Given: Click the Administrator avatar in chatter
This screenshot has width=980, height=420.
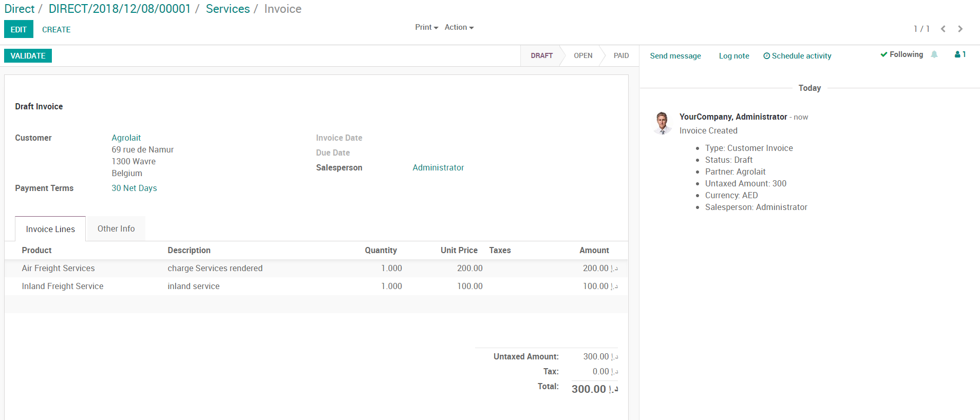Looking at the screenshot, I should tap(662, 123).
